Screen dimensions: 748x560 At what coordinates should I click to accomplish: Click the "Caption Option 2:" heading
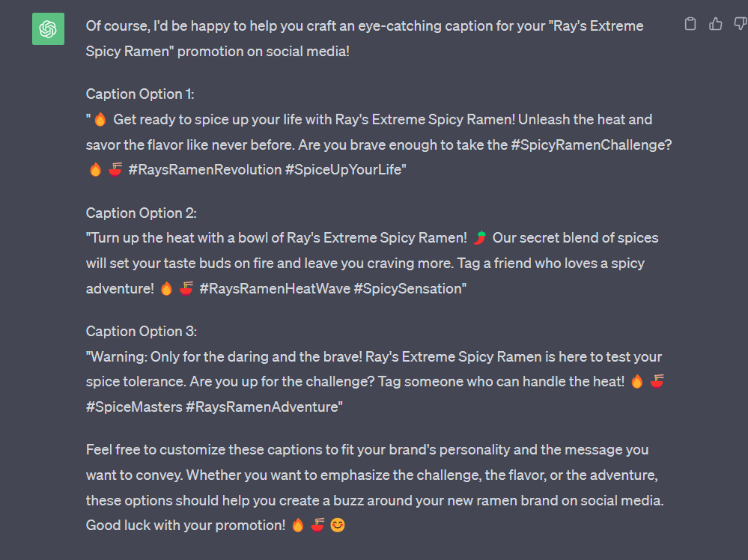(142, 213)
